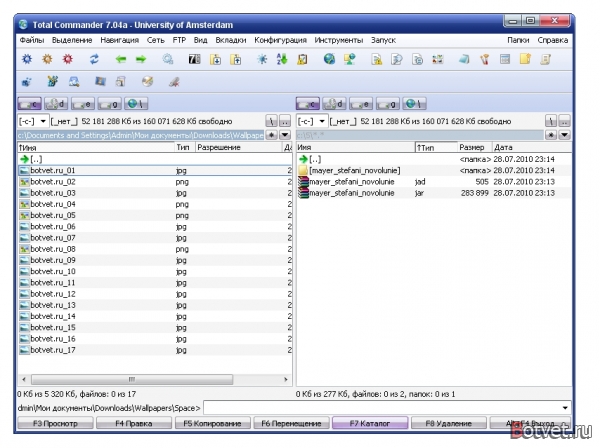Viewport: 600px width, 448px height.
Task: Click F7 Каталог button
Action: coord(370,424)
